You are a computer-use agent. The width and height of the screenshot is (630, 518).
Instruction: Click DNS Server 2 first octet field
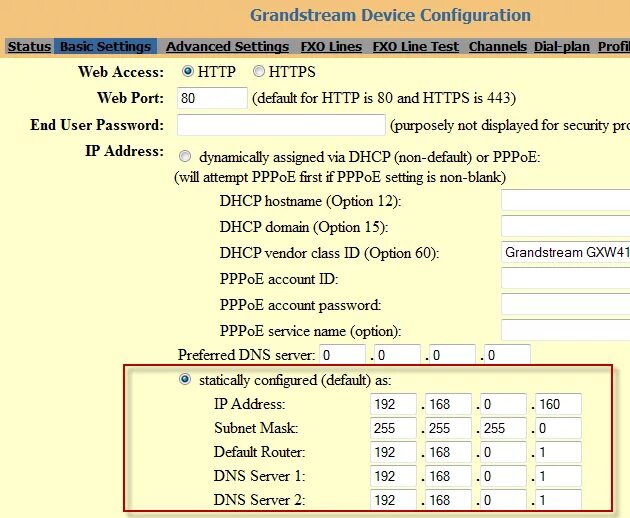point(393,500)
